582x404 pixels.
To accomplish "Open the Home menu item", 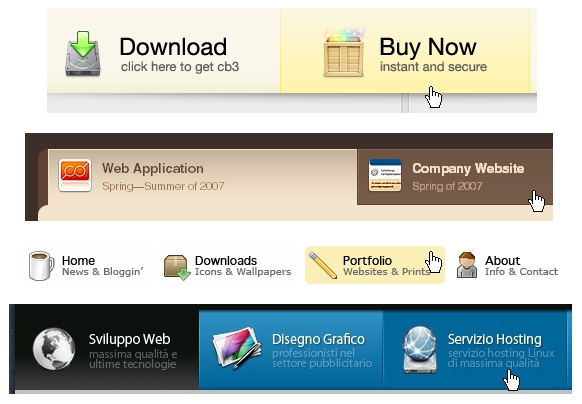I will 87,266.
